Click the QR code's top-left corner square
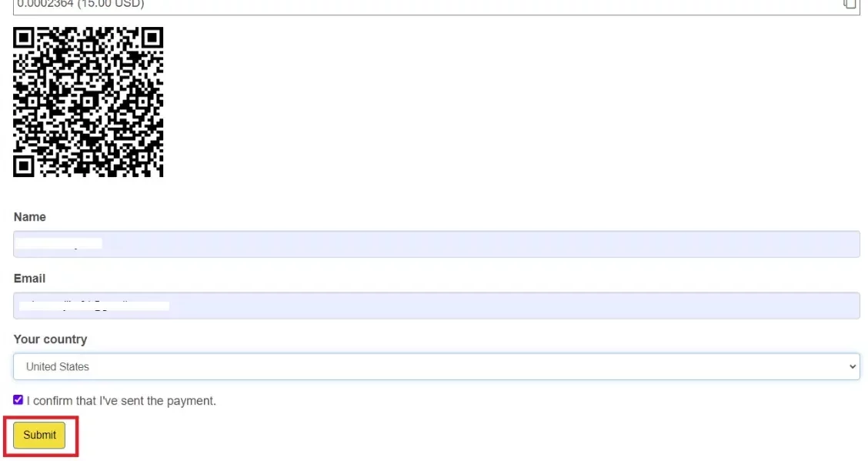The image size is (868, 461). 25,37
